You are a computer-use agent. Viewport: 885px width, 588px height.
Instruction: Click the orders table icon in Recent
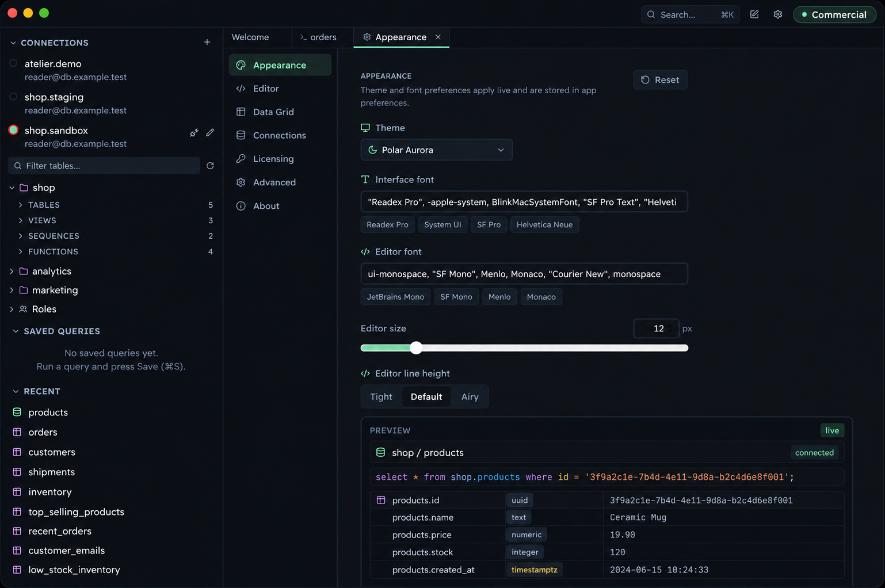coord(17,432)
